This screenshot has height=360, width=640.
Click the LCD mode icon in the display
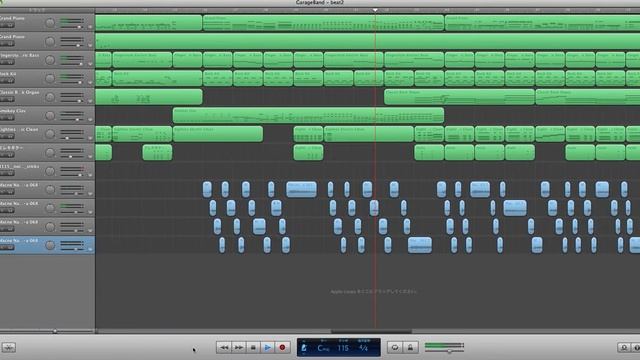(304, 348)
